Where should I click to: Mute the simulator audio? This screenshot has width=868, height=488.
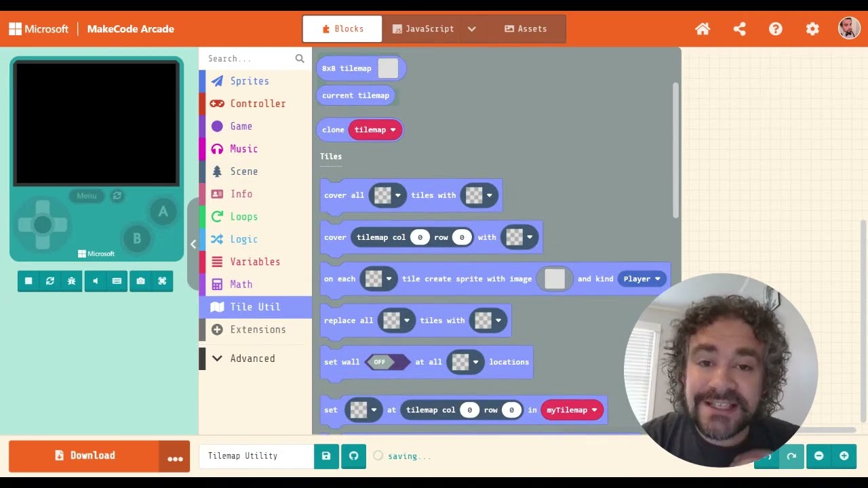click(x=96, y=281)
